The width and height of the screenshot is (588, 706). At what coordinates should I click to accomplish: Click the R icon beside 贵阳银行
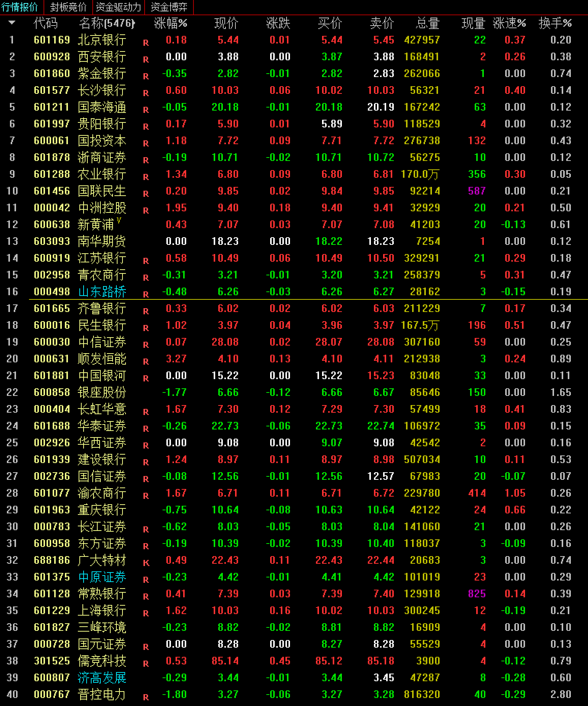[x=146, y=127]
